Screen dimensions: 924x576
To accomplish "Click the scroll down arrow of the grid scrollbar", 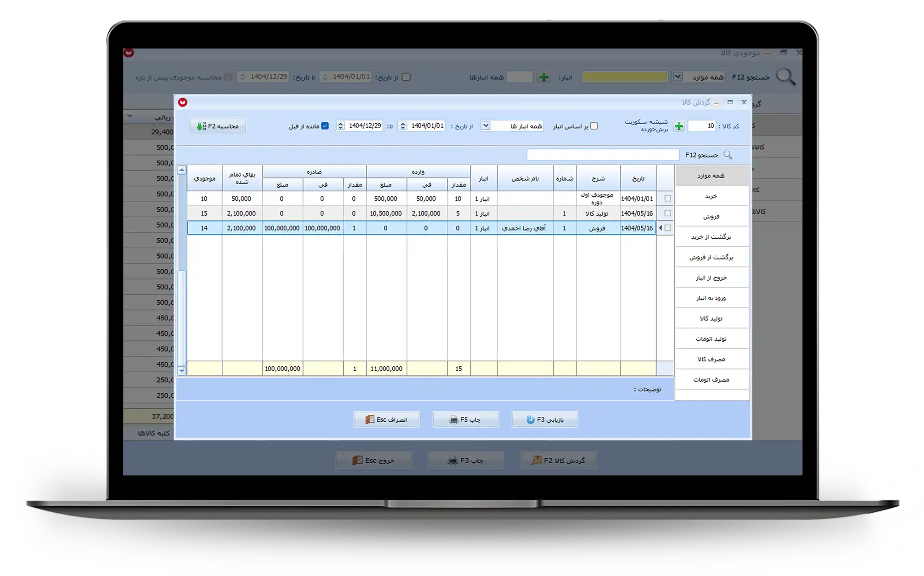I will coord(182,370).
